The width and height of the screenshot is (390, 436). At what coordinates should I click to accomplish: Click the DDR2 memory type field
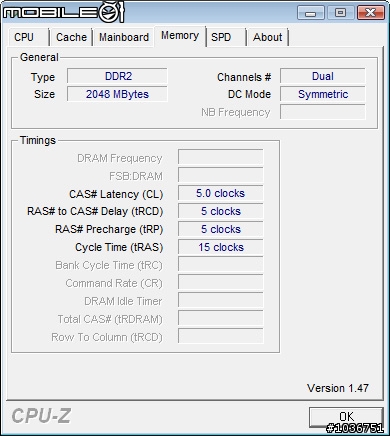pos(117,76)
